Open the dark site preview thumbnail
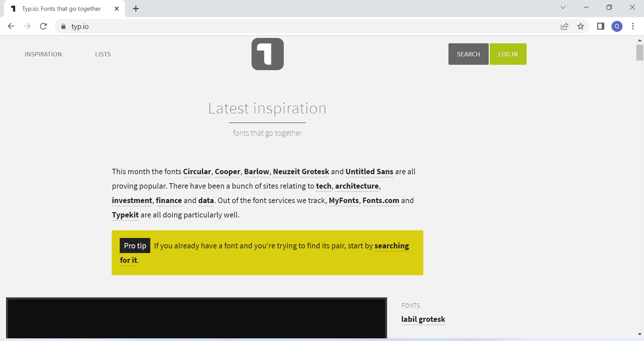This screenshot has width=644, height=341. [x=196, y=318]
